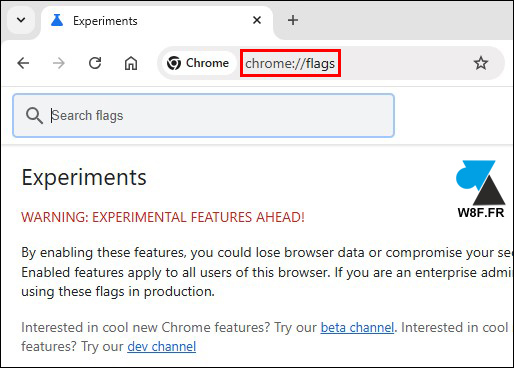Open a new tab with plus button
The height and width of the screenshot is (368, 514).
click(293, 20)
